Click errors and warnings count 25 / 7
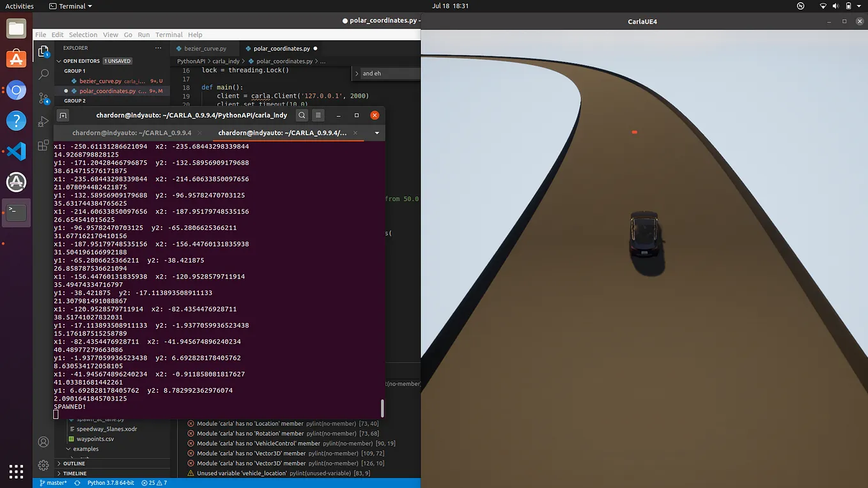Image resolution: width=868 pixels, height=488 pixels. click(x=154, y=483)
